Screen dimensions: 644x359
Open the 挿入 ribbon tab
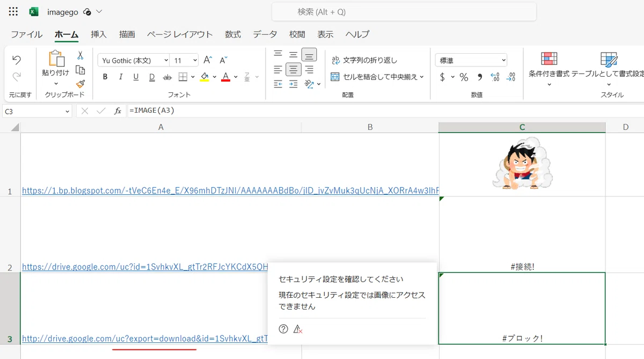click(x=99, y=34)
